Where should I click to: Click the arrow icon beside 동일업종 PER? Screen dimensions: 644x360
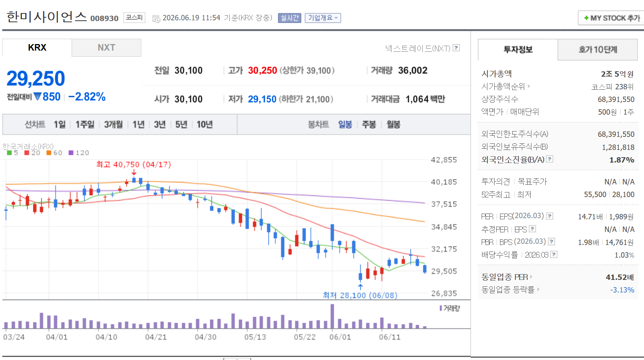coord(531,276)
